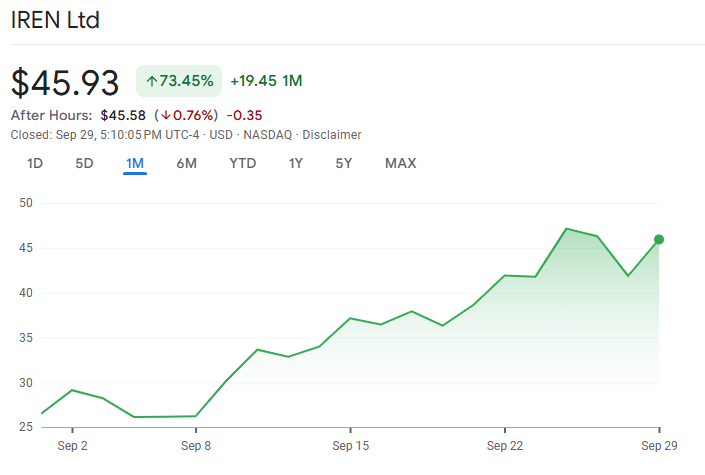Select the 5D chart range
Viewport: 705px width, 475px height.
point(85,163)
